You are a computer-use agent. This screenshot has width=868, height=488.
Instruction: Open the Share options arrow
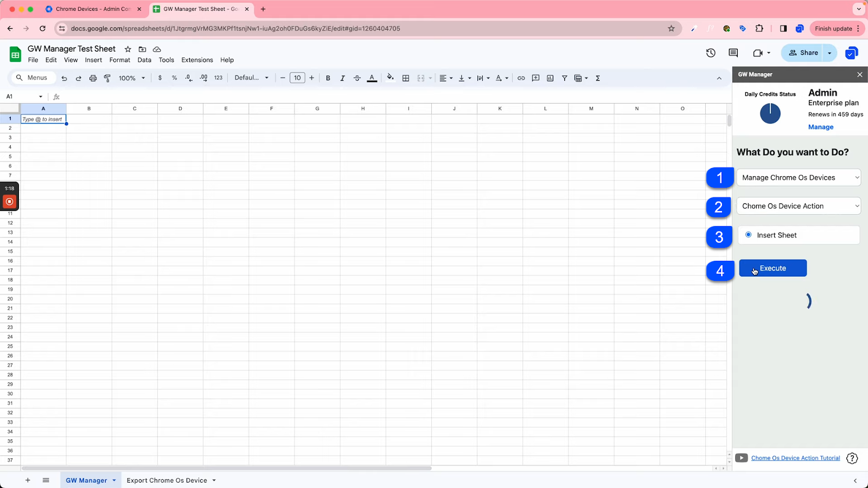pyautogui.click(x=829, y=53)
